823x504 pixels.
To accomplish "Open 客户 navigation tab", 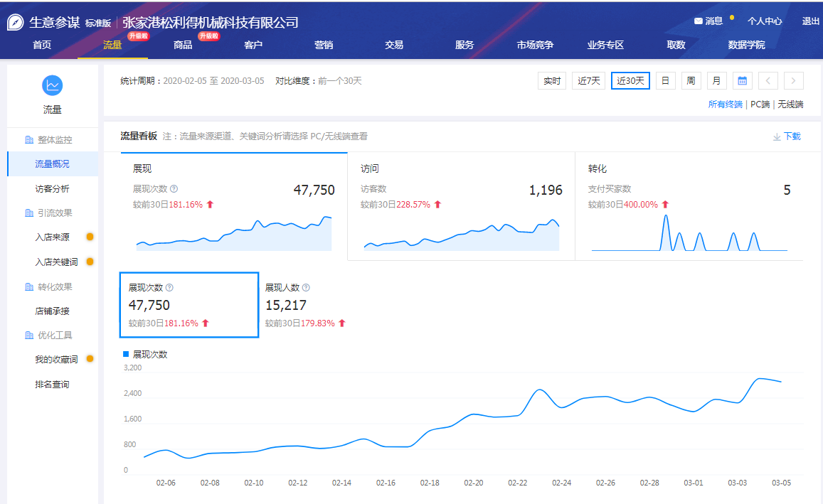I will [253, 45].
